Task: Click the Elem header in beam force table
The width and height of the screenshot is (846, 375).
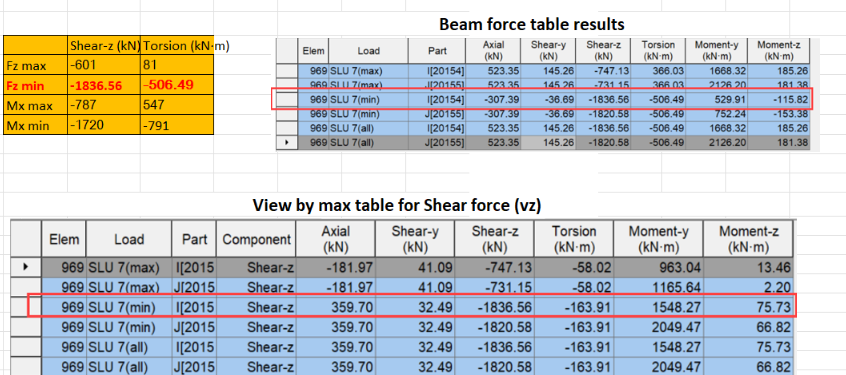Action: point(313,51)
